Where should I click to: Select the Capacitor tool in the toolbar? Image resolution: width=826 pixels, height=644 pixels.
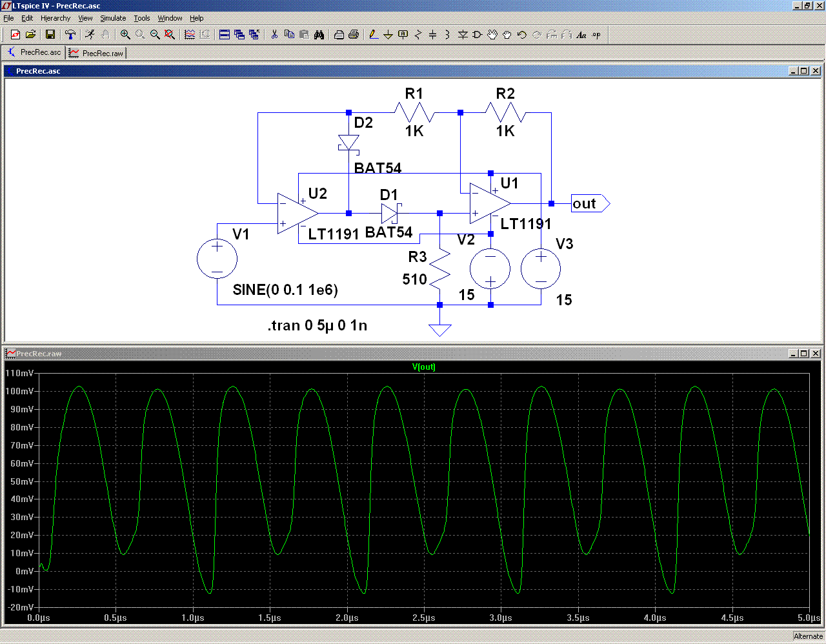coord(432,35)
